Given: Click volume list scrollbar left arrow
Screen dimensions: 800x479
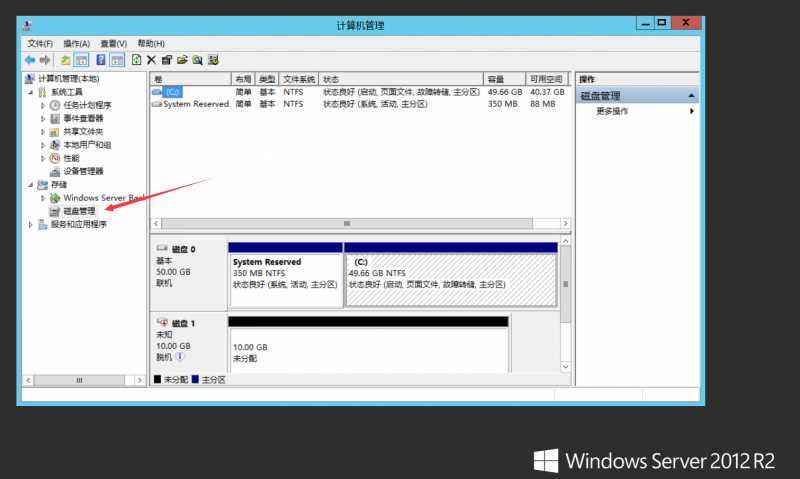Looking at the screenshot, I should (x=156, y=223).
